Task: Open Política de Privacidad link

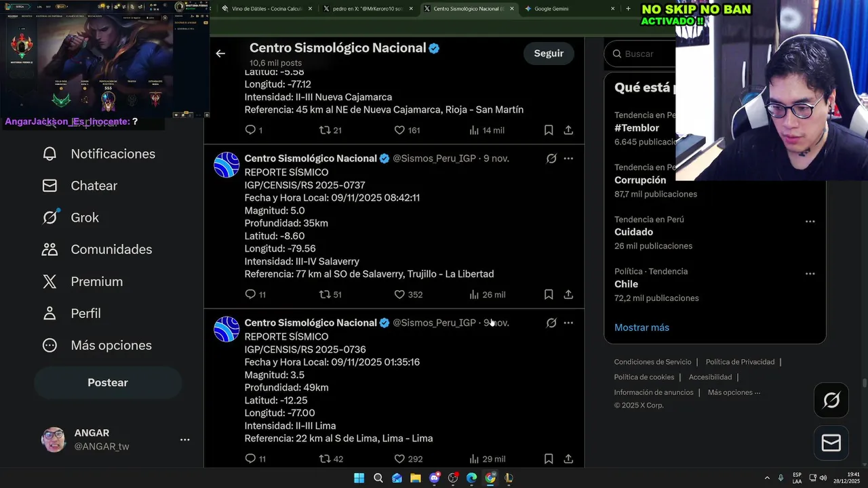Action: coord(740,362)
